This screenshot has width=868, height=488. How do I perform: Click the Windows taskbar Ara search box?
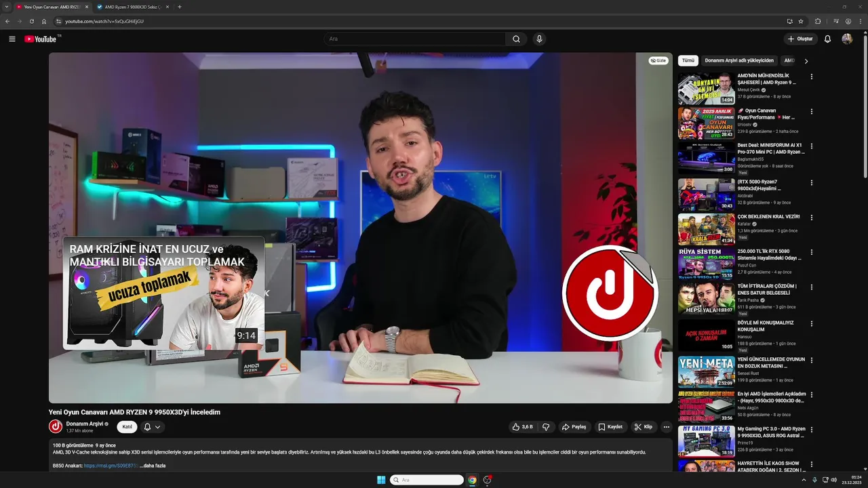(427, 480)
